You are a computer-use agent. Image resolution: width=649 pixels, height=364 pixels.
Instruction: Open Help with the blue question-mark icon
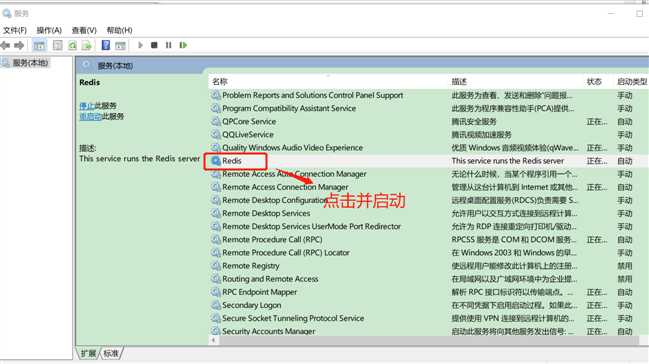coord(106,45)
